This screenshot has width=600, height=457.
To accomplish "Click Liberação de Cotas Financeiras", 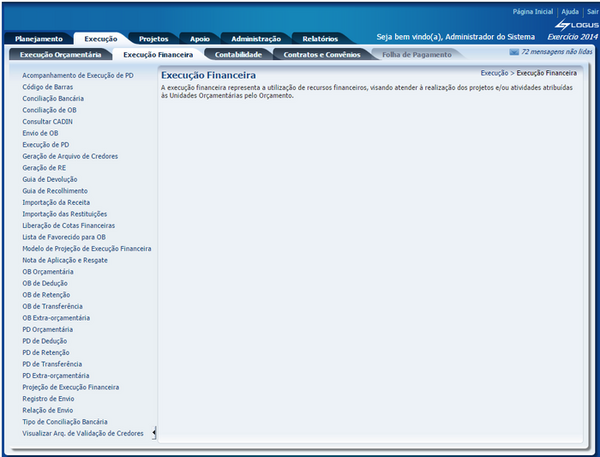I will [x=68, y=225].
